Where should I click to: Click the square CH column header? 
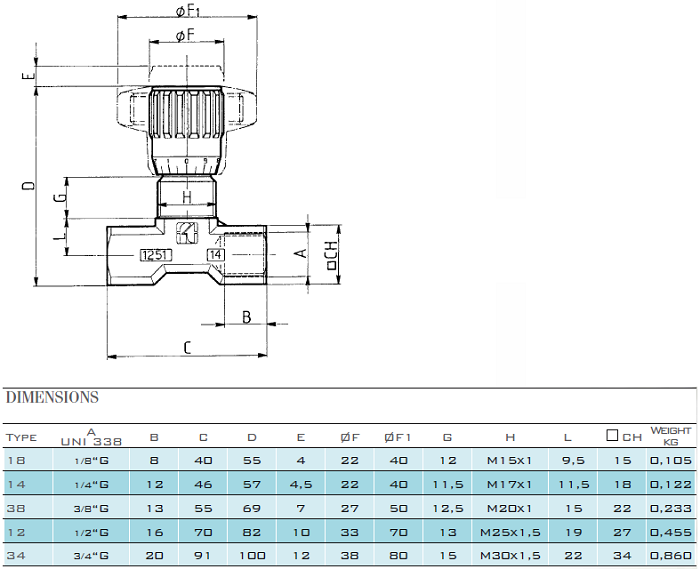pos(624,436)
